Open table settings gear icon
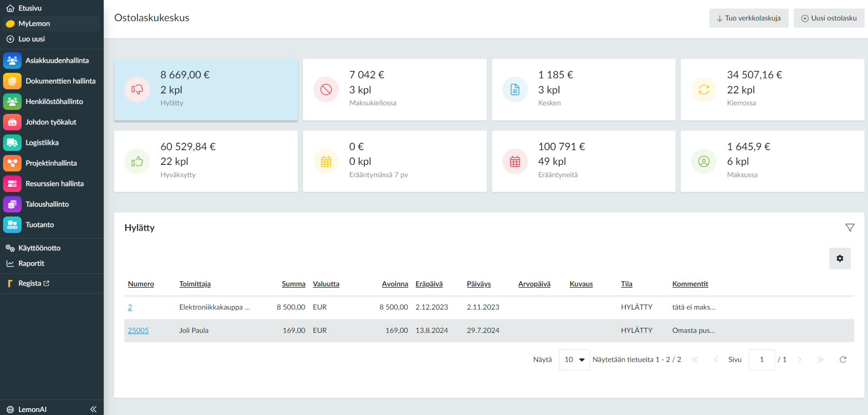 coord(840,258)
